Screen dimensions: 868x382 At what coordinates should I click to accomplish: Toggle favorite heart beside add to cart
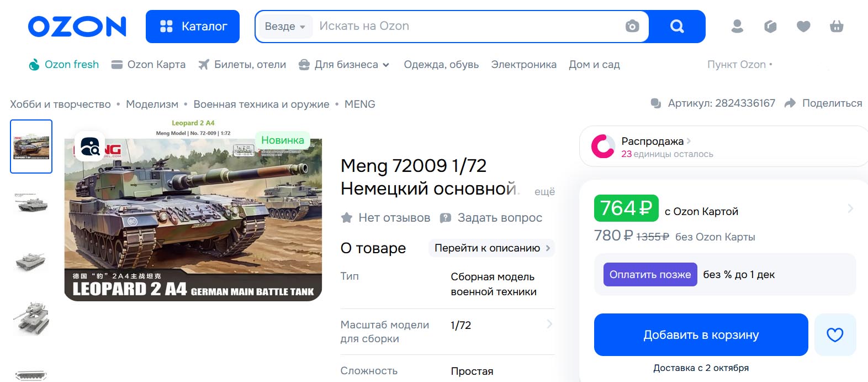click(835, 334)
